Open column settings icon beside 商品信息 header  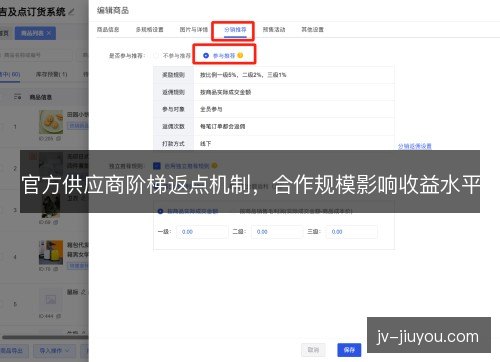tap(17, 97)
